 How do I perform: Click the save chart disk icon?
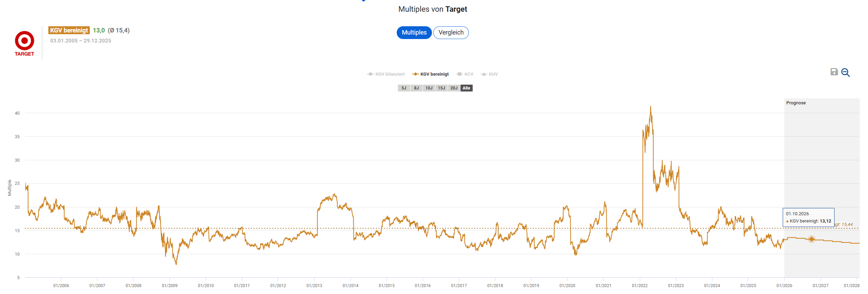click(834, 72)
